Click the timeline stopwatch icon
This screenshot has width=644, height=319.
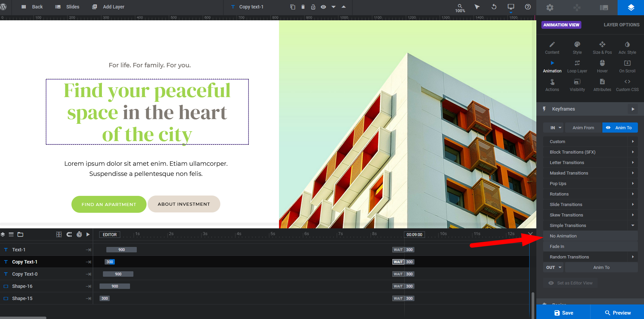pos(79,234)
